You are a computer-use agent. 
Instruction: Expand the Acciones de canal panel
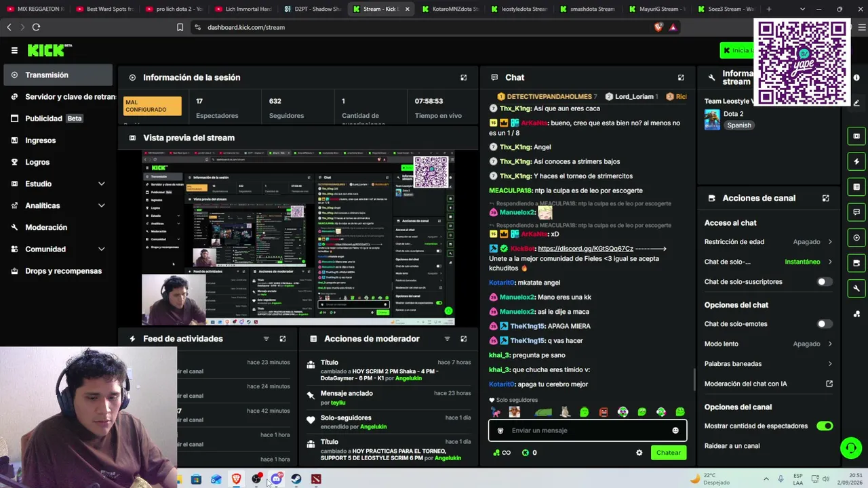pos(825,198)
